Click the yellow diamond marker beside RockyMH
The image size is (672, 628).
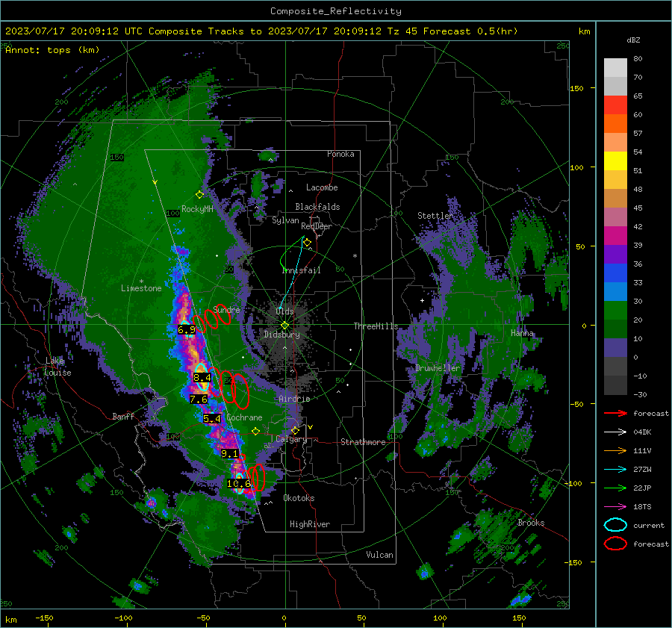coord(199,195)
